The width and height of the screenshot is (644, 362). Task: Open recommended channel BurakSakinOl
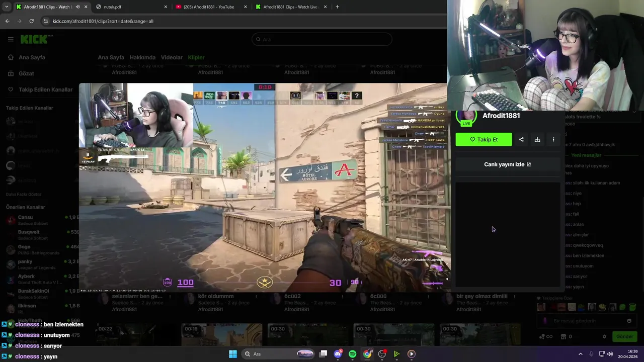tap(40, 294)
